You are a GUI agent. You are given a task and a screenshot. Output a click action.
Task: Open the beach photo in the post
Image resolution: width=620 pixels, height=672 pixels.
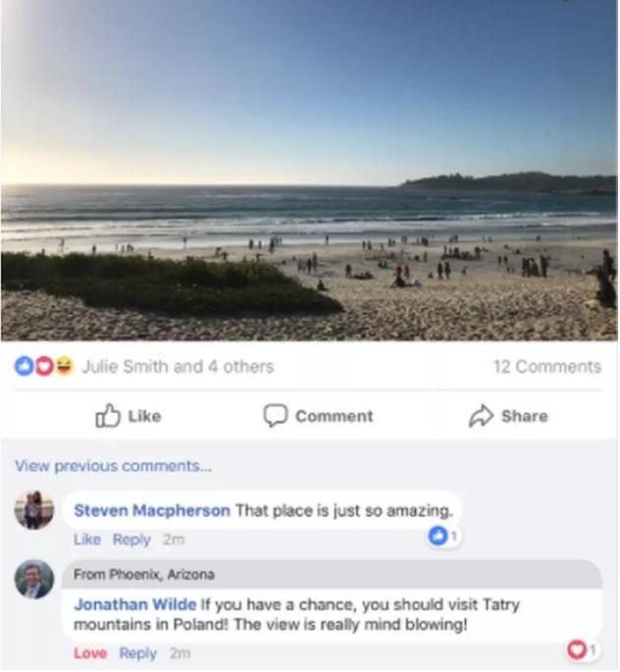[x=309, y=170]
